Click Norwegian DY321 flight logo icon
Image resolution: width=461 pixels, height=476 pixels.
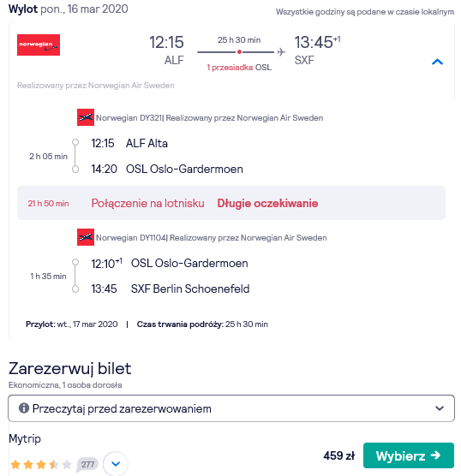(x=86, y=117)
